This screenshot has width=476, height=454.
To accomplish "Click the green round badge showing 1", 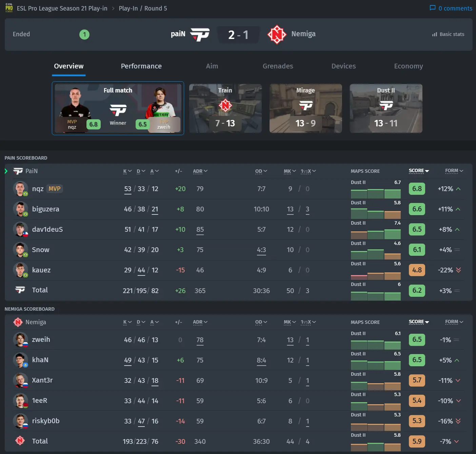I will pos(84,34).
